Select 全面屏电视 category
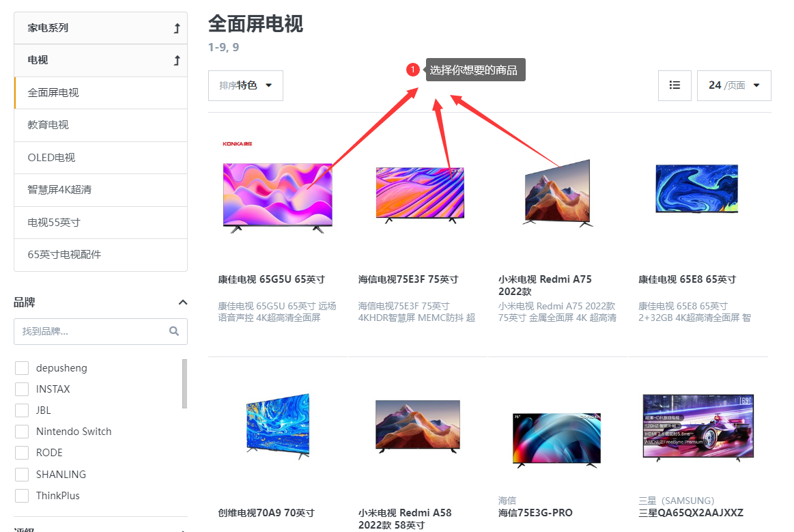Viewport: 794px width, 532px height. click(101, 93)
